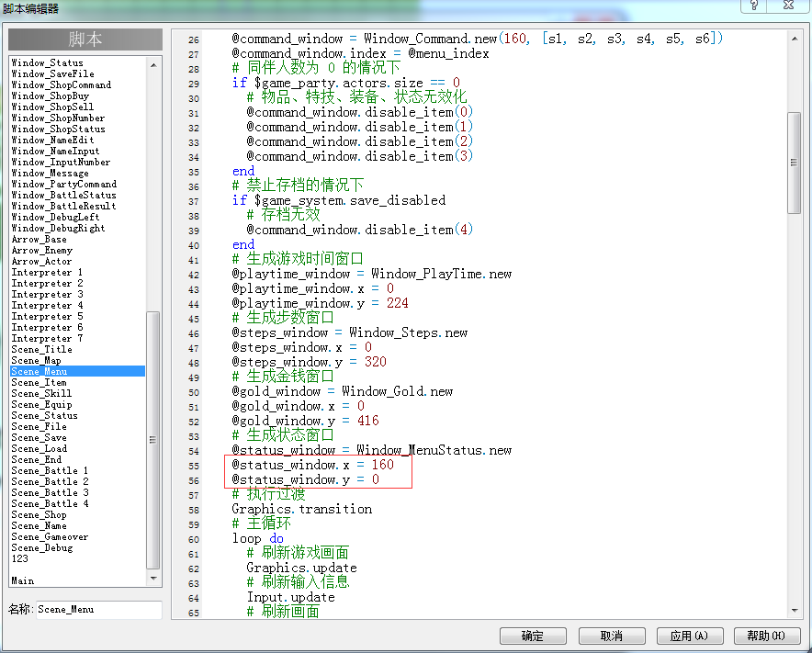This screenshot has width=812, height=653.
Task: Click the help question mark icon
Action: pyautogui.click(x=753, y=6)
